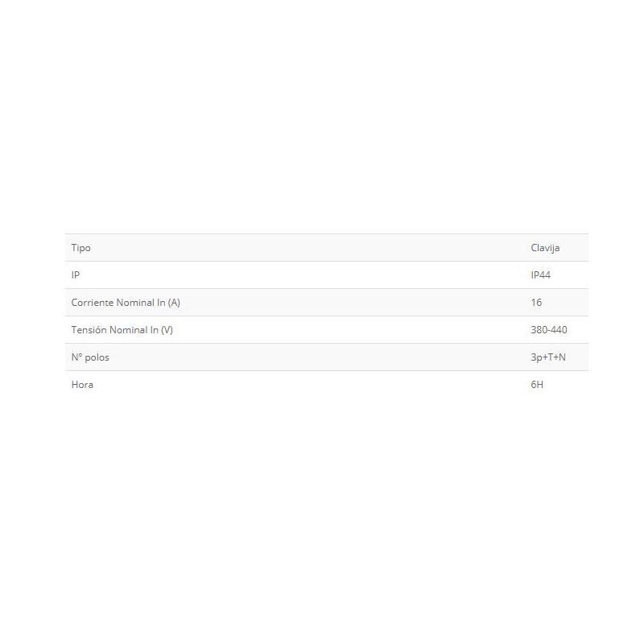Click the middle of the Hora row
The width and height of the screenshot is (644, 644).
pos(326,385)
